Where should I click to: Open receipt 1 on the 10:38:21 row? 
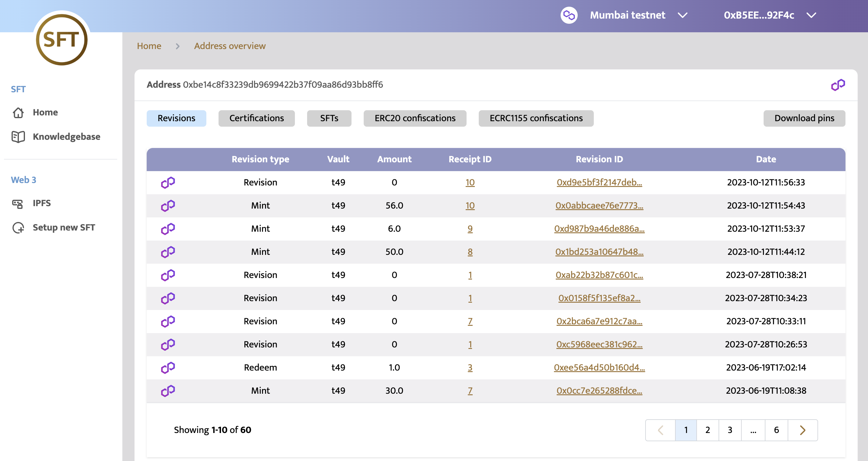click(x=470, y=275)
